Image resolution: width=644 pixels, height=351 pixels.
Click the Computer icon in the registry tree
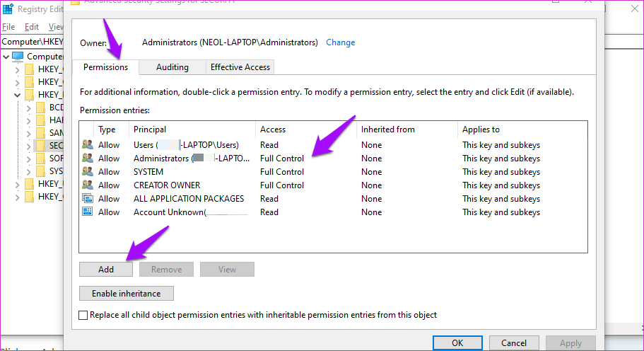tap(18, 57)
